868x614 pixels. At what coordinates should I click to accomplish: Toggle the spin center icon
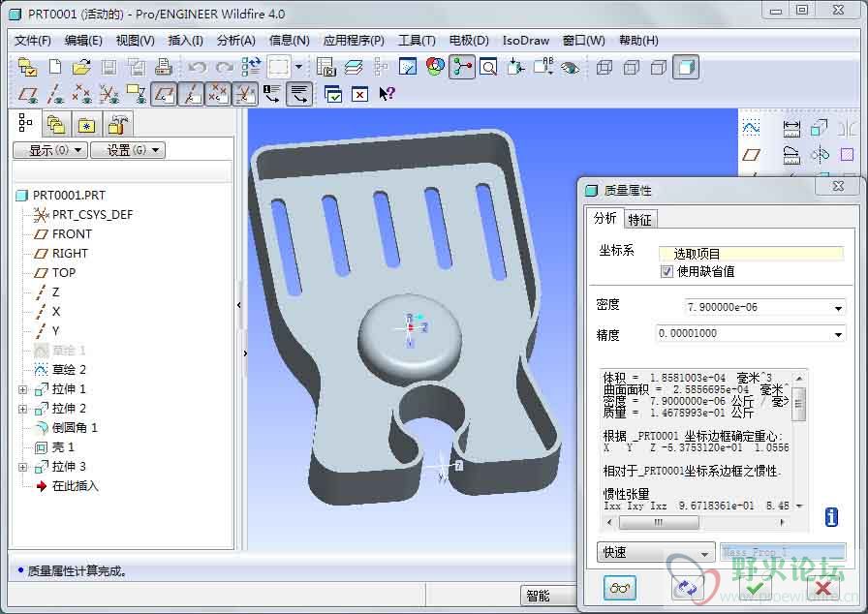pyautogui.click(x=462, y=68)
